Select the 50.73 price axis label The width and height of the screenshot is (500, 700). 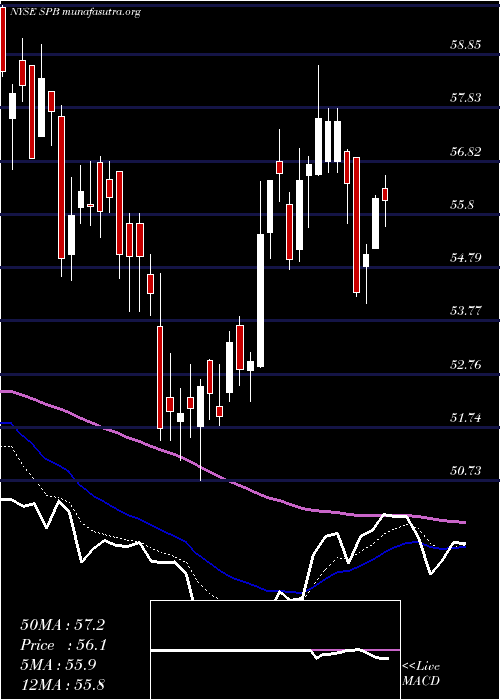[465, 471]
